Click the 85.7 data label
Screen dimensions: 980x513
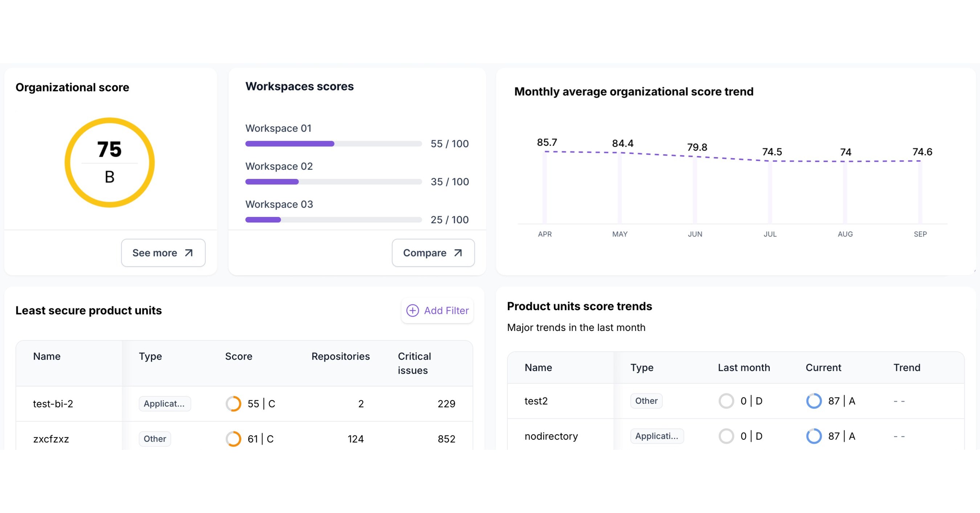[547, 143]
